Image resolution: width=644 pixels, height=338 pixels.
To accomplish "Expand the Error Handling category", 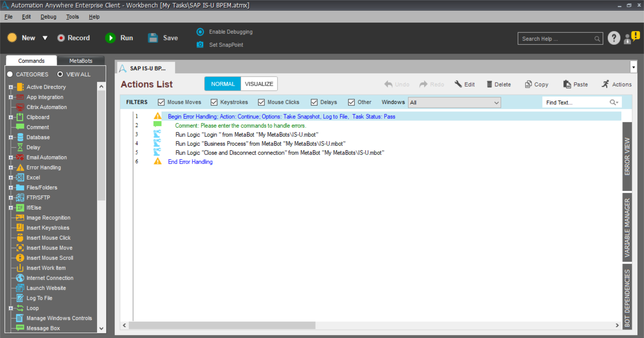I will pos(11,167).
